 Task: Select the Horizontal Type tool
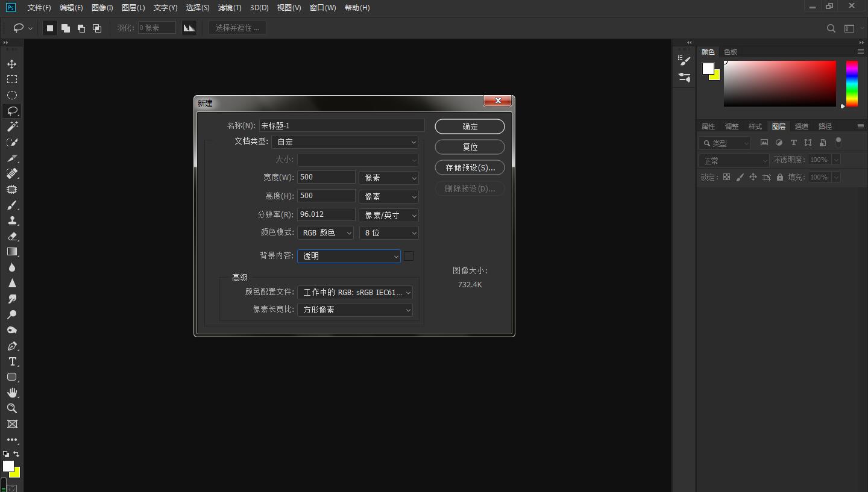tap(12, 361)
